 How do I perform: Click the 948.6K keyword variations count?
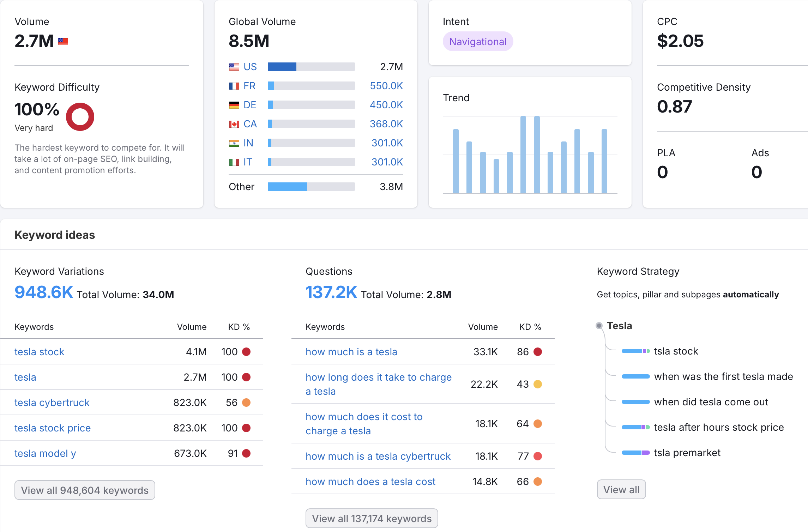tap(44, 292)
